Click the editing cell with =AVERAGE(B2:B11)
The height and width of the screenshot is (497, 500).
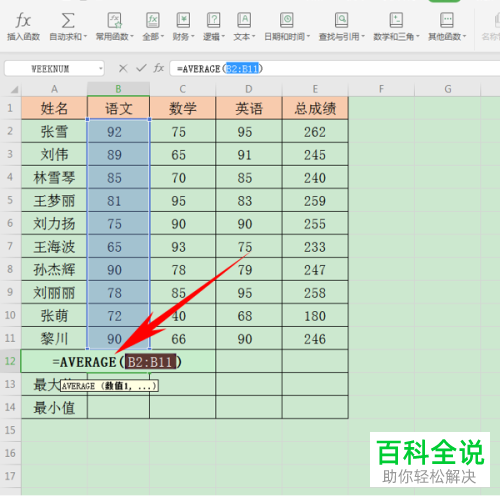click(x=118, y=361)
